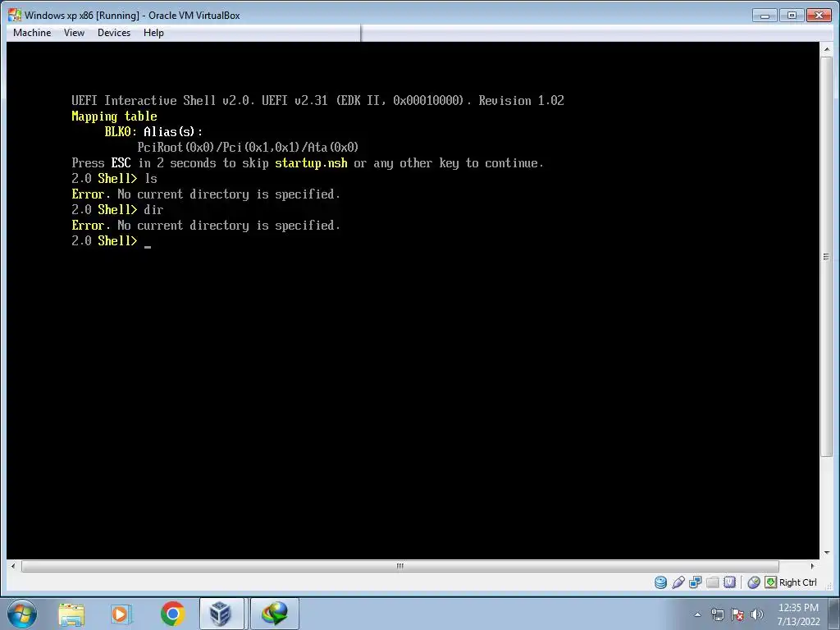Click the VirtualBox window title text

tap(132, 15)
